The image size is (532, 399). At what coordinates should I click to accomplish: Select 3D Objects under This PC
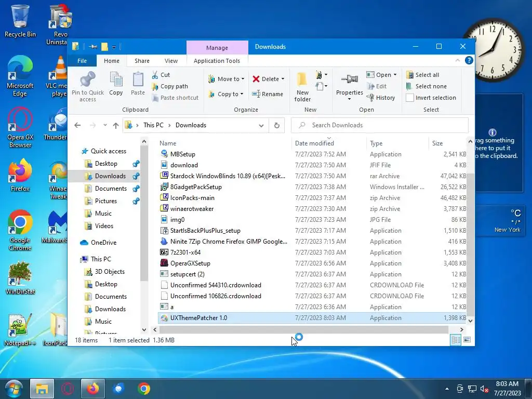[110, 272]
